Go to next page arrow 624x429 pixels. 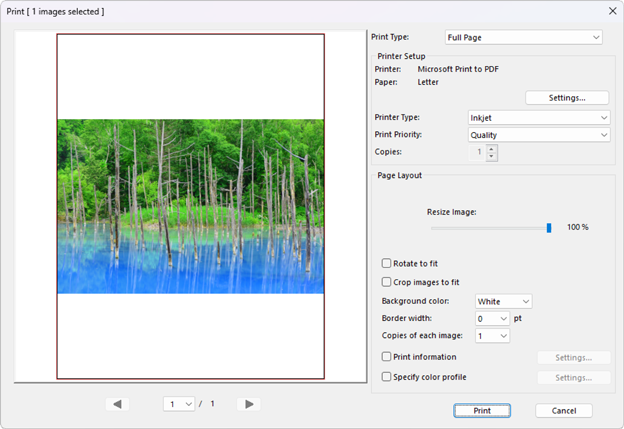250,404
